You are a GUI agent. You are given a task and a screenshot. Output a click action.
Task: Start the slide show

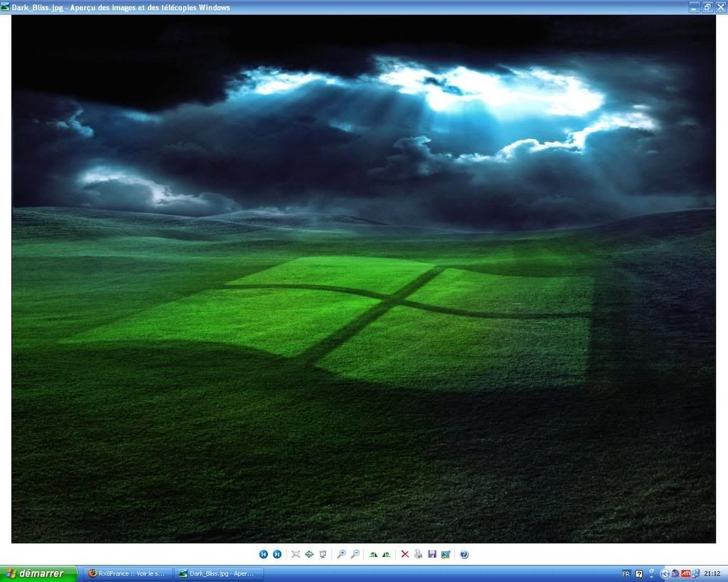click(x=323, y=554)
